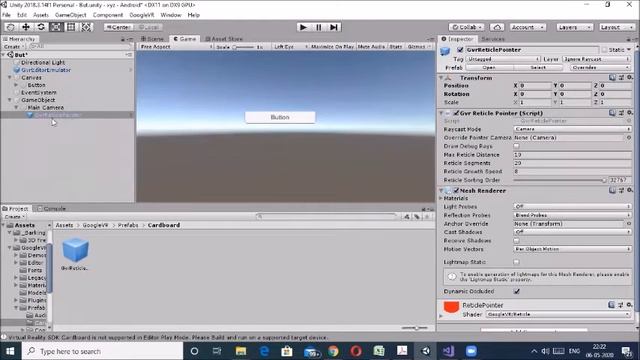Open the GoogleVR menu

[141, 15]
